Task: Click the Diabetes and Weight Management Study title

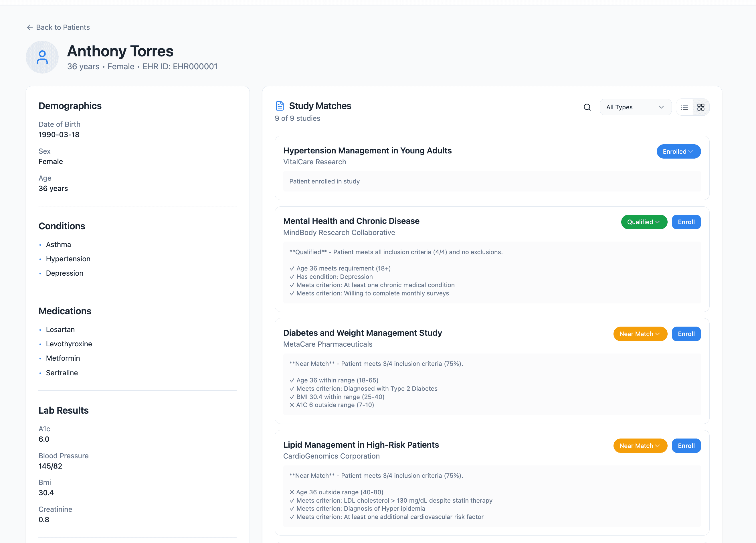Action: [362, 333]
